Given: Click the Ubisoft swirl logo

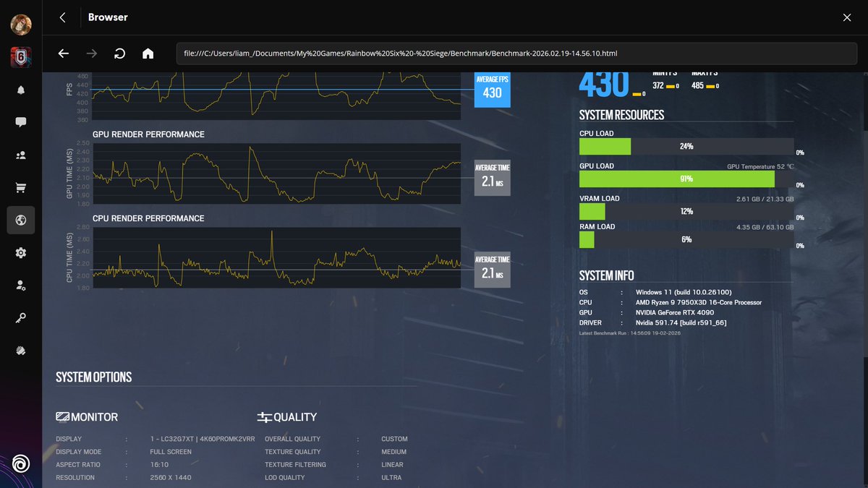Looking at the screenshot, I should (21, 463).
